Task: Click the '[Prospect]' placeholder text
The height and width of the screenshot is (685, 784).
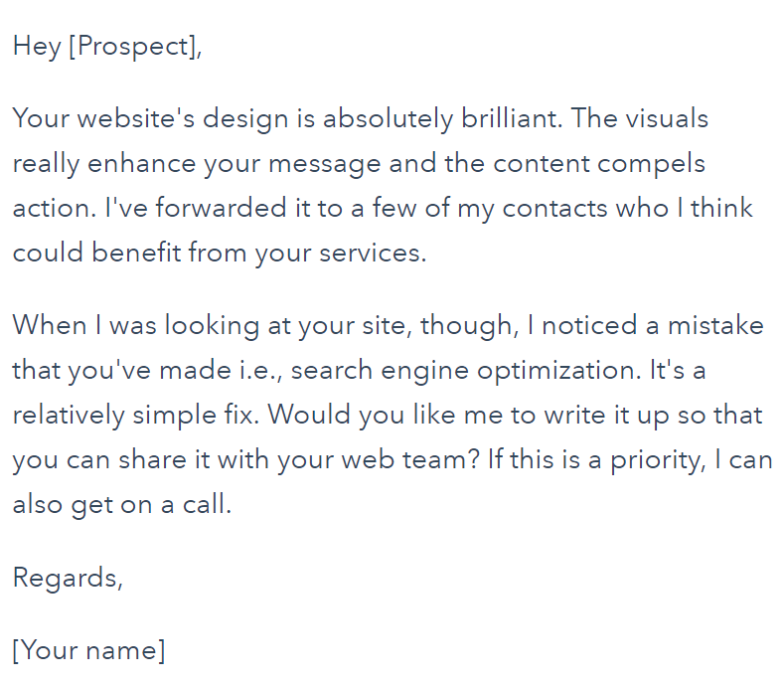Action: tap(133, 47)
